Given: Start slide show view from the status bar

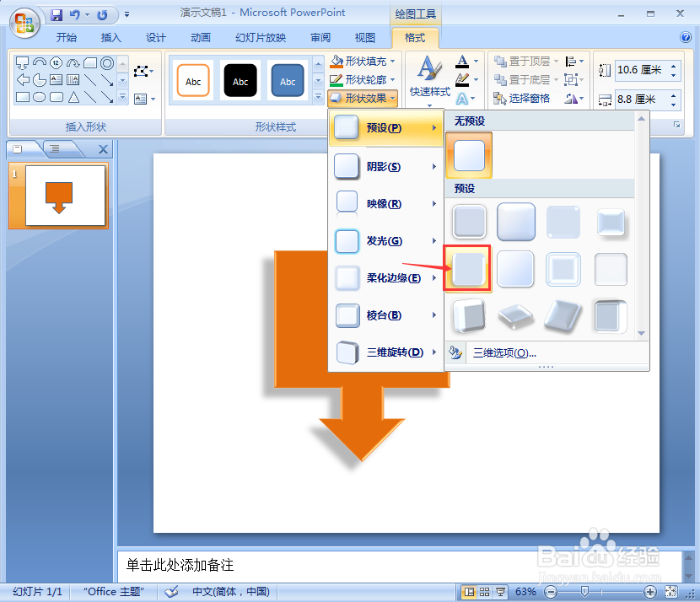Looking at the screenshot, I should tap(500, 592).
